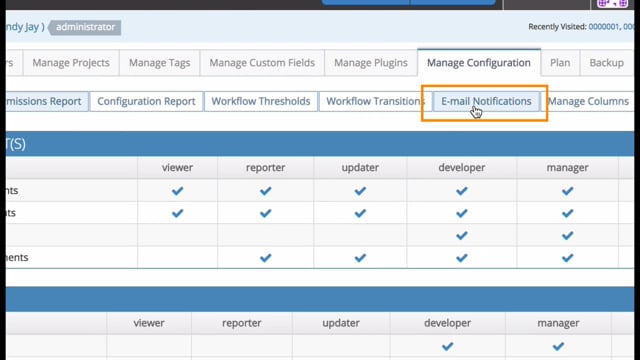Viewport: 640px width, 360px height.
Task: Click 'updater' header in the upper table
Action: (360, 168)
